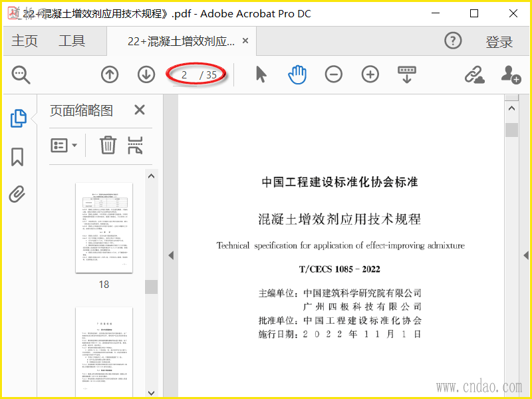Click the document vertical scrollbar handle

(x=511, y=130)
